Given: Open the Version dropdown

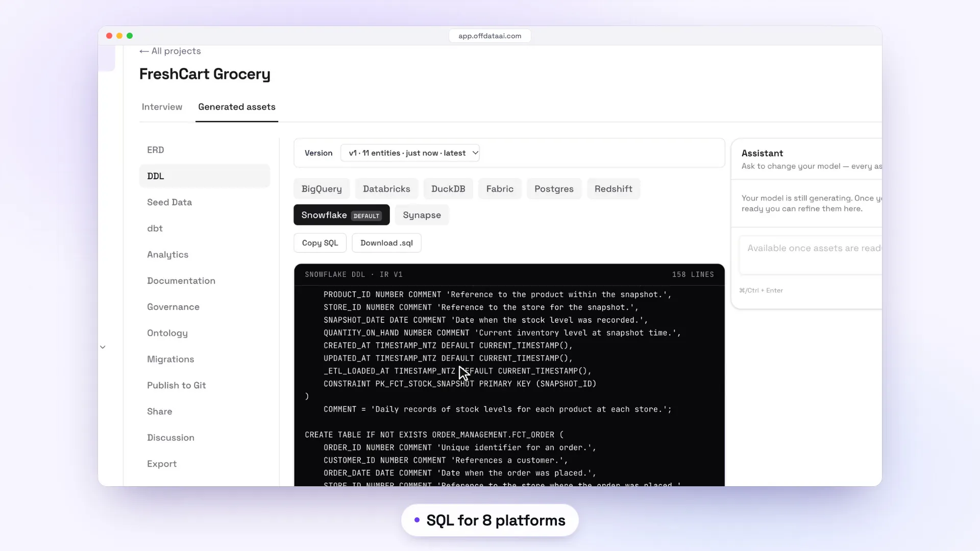Looking at the screenshot, I should tap(410, 153).
